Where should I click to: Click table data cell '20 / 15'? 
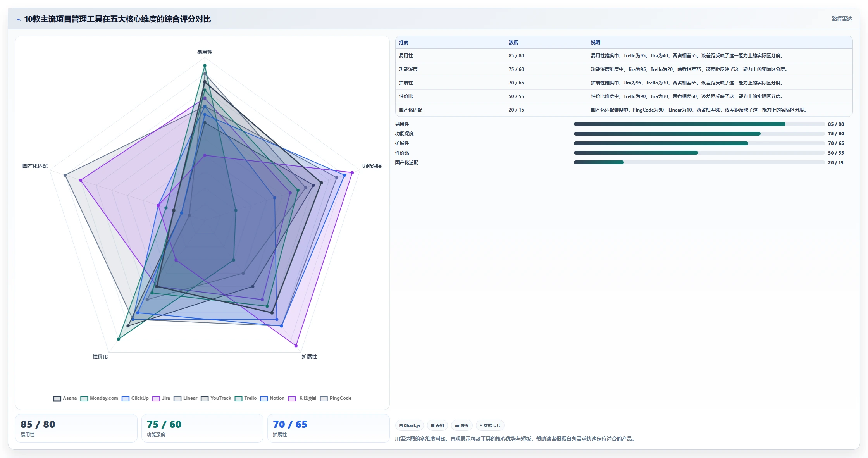[516, 110]
